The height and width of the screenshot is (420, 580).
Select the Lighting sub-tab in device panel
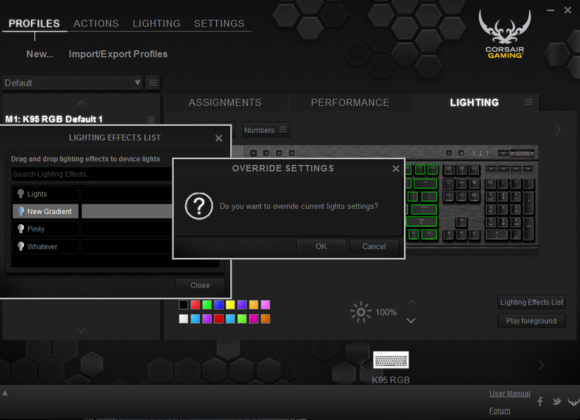tap(474, 103)
